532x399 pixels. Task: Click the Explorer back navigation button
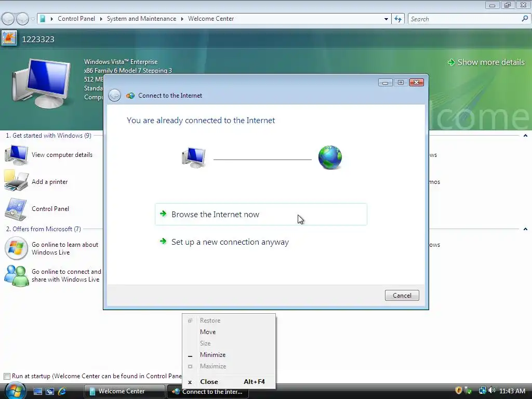pos(8,19)
